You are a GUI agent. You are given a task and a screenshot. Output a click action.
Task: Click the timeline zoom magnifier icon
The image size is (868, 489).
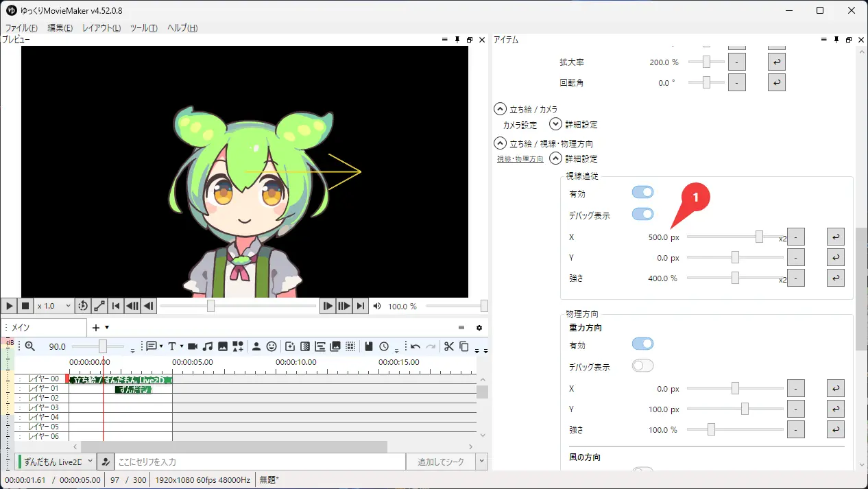[x=29, y=346]
